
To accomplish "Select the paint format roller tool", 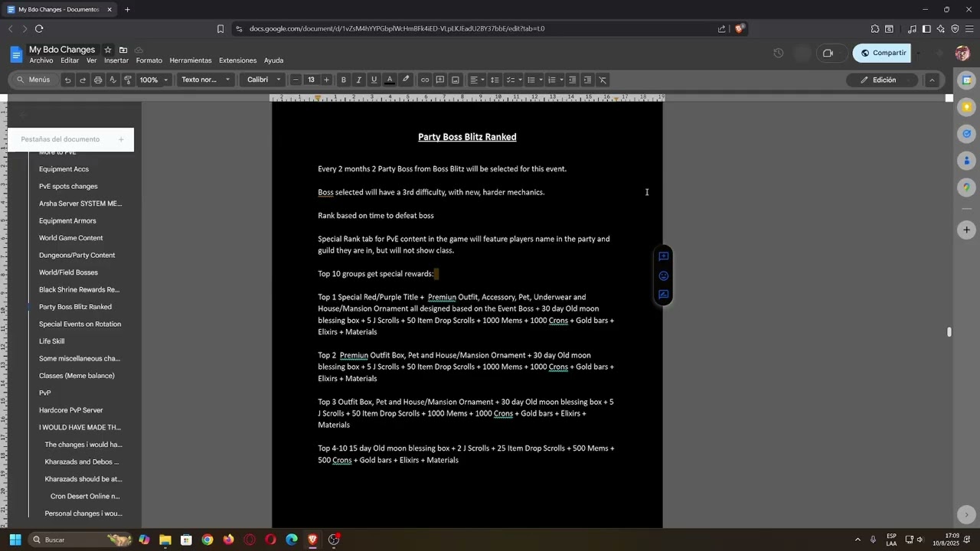I will click(x=128, y=80).
